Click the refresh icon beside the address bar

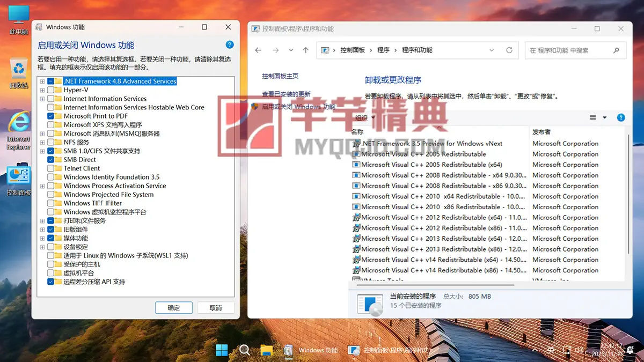[x=509, y=50]
